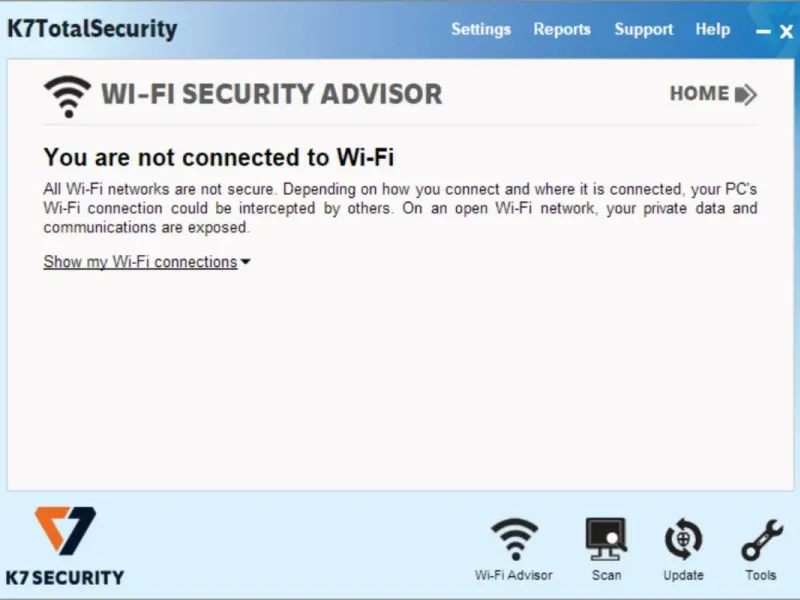Viewport: 800px width, 600px height.
Task: Close the K7TotalSecurity window
Action: [x=786, y=32]
